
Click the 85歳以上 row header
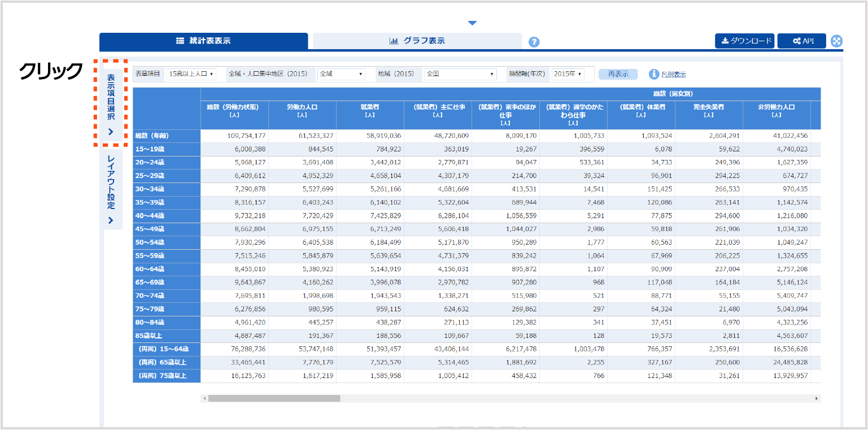(167, 336)
